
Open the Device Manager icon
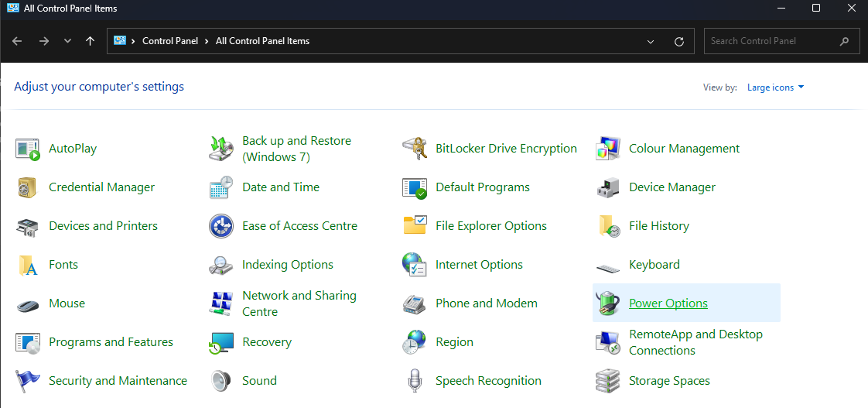click(x=608, y=187)
